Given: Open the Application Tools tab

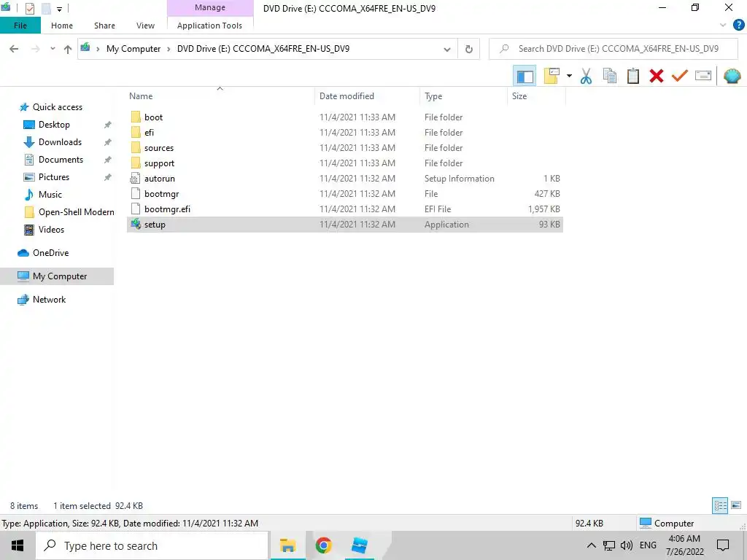Looking at the screenshot, I should tap(209, 26).
